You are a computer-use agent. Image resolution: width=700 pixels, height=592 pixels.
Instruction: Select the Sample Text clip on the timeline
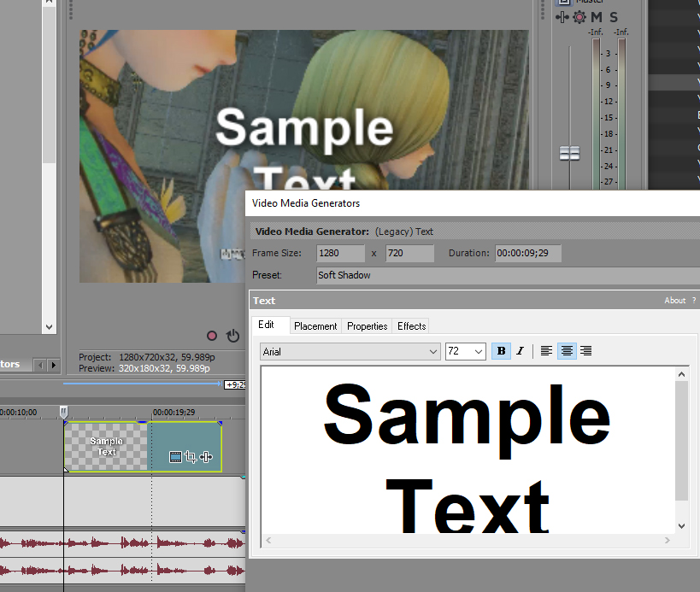143,447
